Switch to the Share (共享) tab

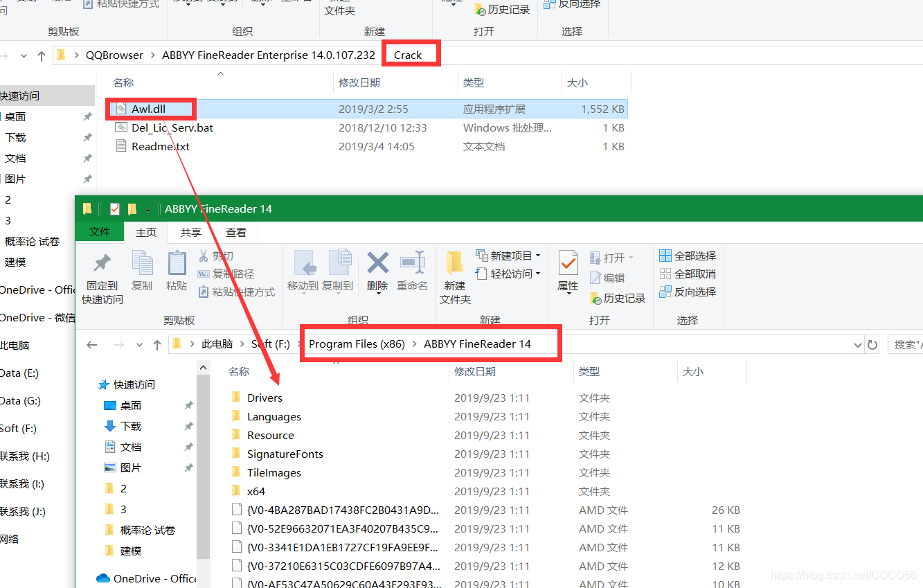tap(191, 232)
